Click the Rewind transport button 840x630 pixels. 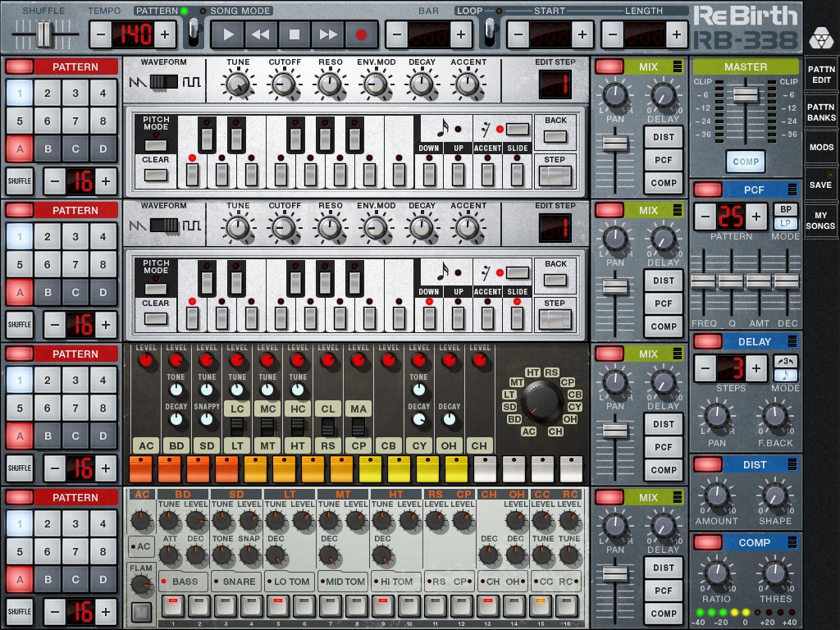(x=261, y=34)
